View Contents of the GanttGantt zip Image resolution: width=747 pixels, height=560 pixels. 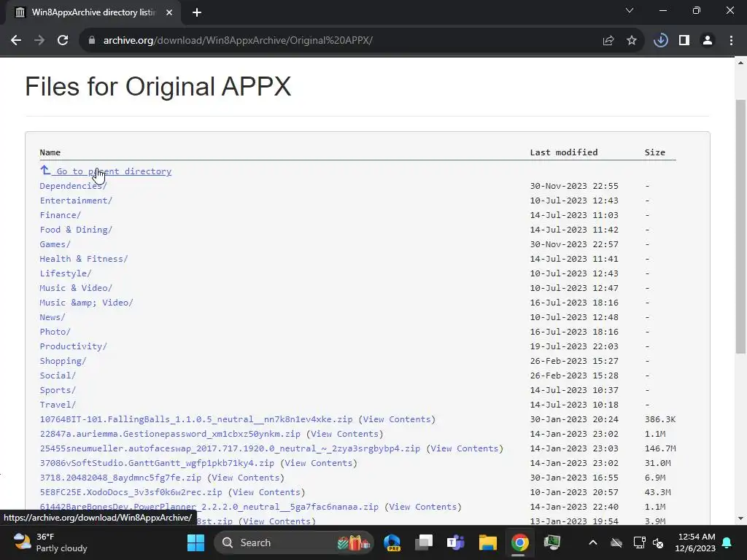318,463
